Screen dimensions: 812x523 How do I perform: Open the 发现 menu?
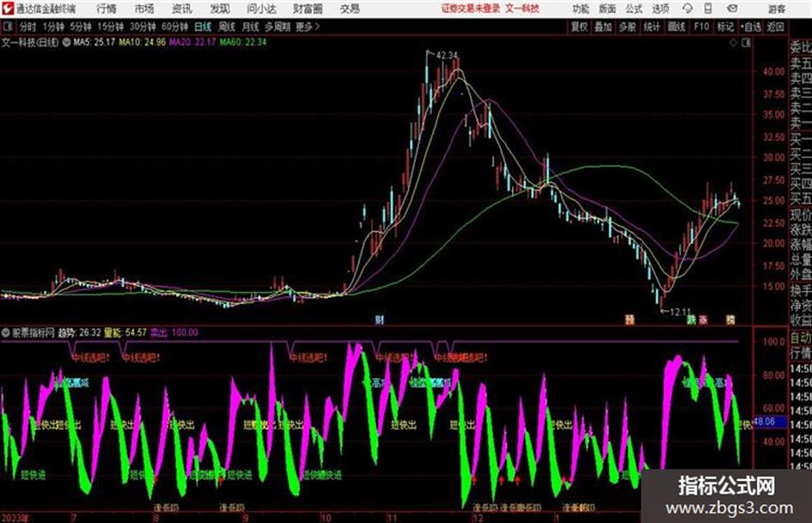220,9
